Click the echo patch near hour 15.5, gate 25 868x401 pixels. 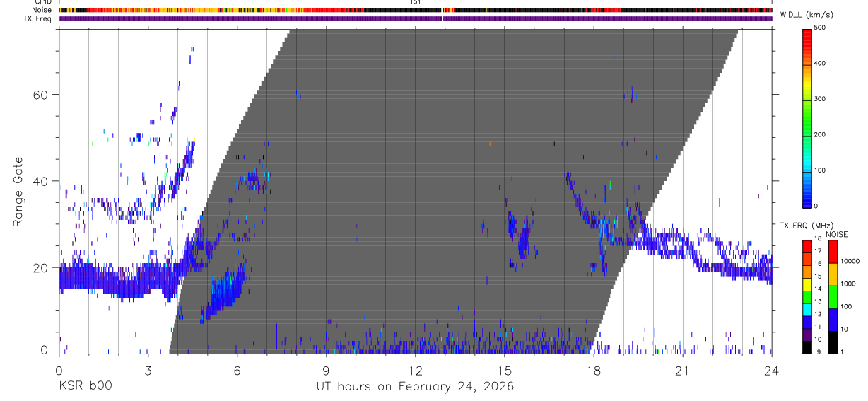pos(523,239)
